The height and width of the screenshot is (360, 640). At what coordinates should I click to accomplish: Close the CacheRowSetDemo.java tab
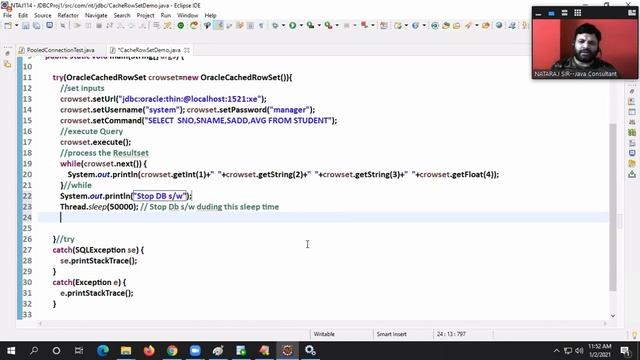[x=187, y=50]
